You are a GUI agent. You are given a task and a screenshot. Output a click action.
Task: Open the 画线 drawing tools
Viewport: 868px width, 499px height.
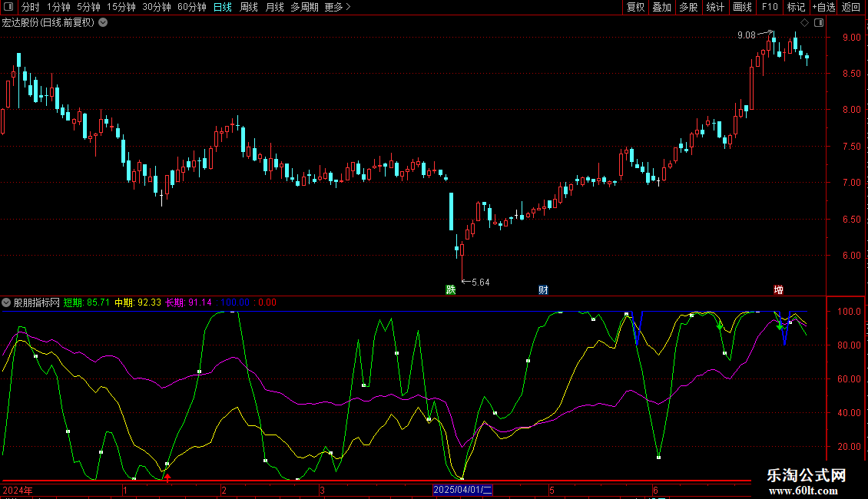(x=743, y=8)
